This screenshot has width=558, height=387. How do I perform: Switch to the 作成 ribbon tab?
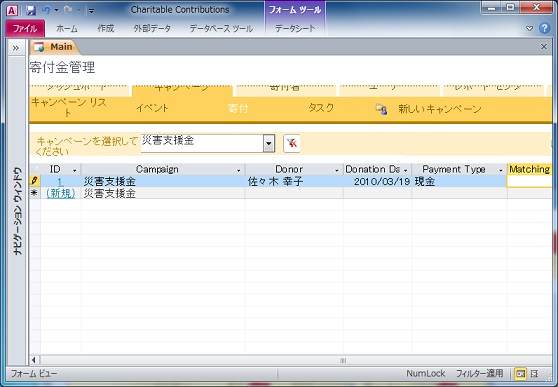[106, 28]
